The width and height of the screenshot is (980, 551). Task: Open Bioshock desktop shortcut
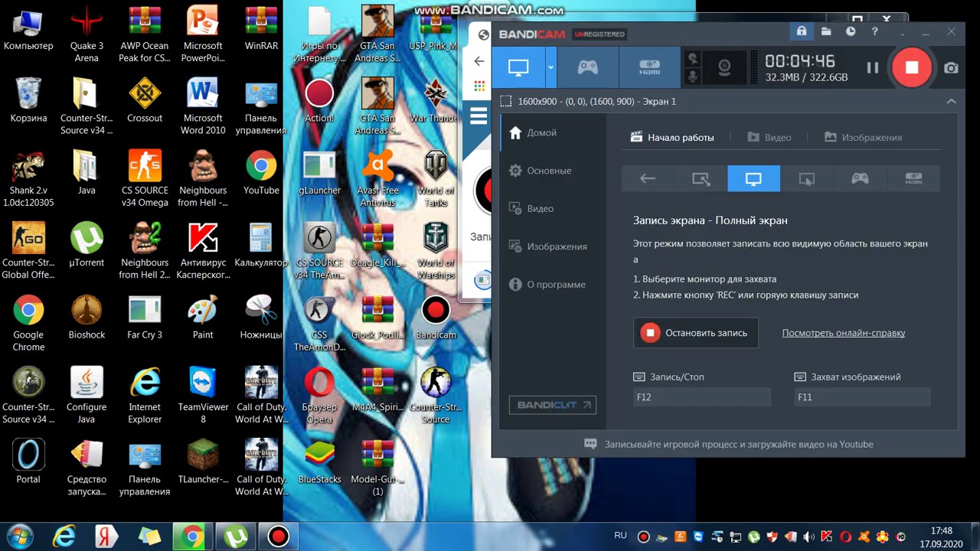pyautogui.click(x=87, y=316)
